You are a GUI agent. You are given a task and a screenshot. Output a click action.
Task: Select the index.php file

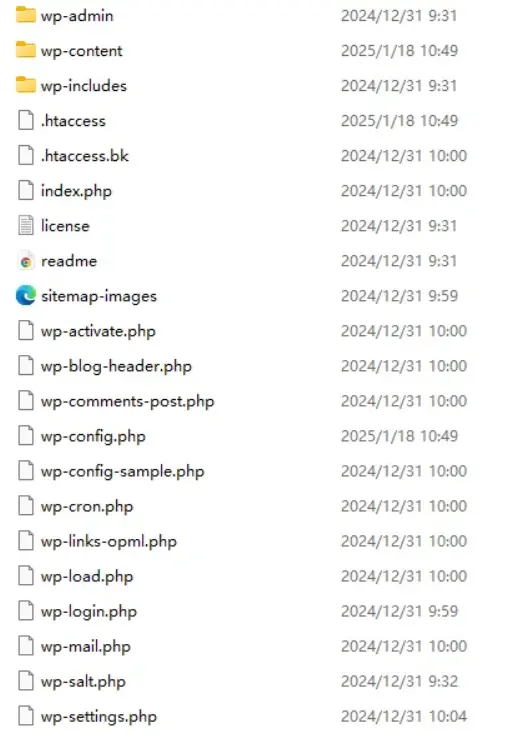(x=76, y=191)
